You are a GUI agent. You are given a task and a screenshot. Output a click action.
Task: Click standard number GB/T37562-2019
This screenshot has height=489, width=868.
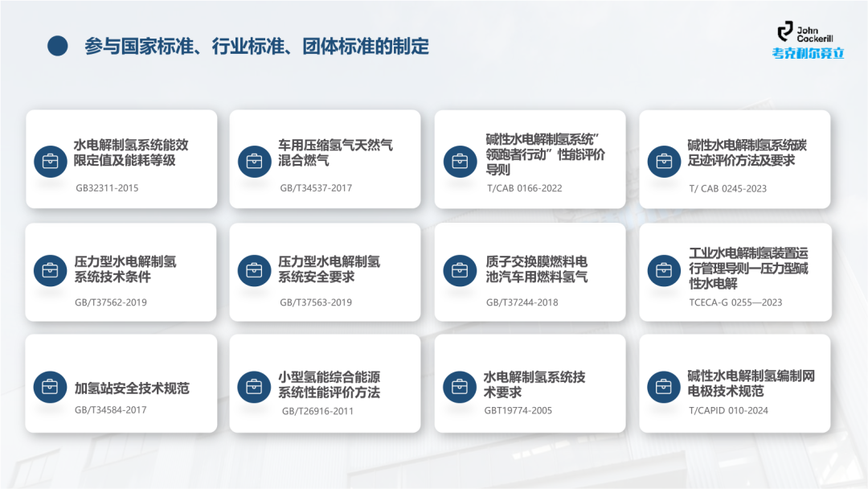[x=111, y=302]
